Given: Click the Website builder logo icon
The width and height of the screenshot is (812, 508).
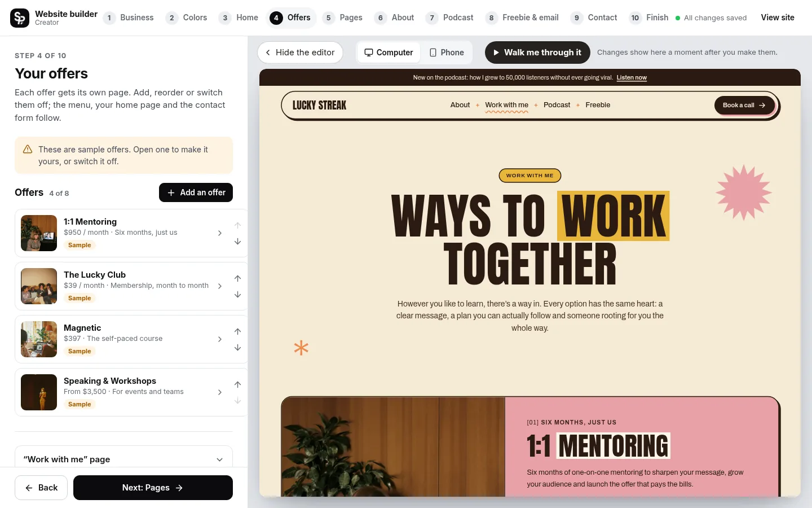Looking at the screenshot, I should point(20,18).
